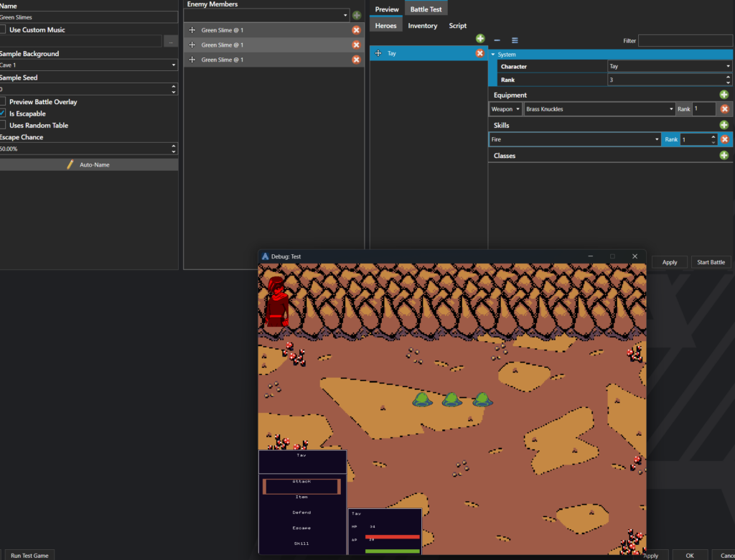
Task: Add a new Equipment entry
Action: pyautogui.click(x=724, y=95)
